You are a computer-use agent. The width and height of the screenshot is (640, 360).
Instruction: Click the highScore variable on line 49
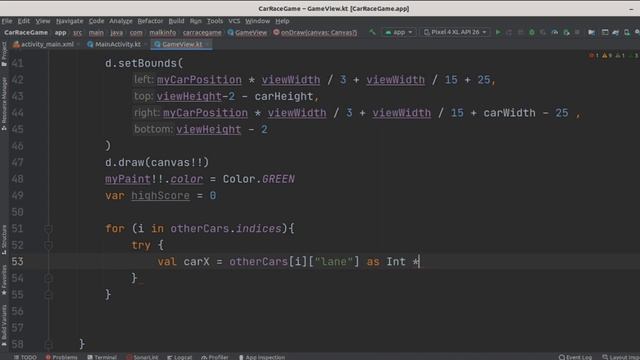[x=160, y=196]
